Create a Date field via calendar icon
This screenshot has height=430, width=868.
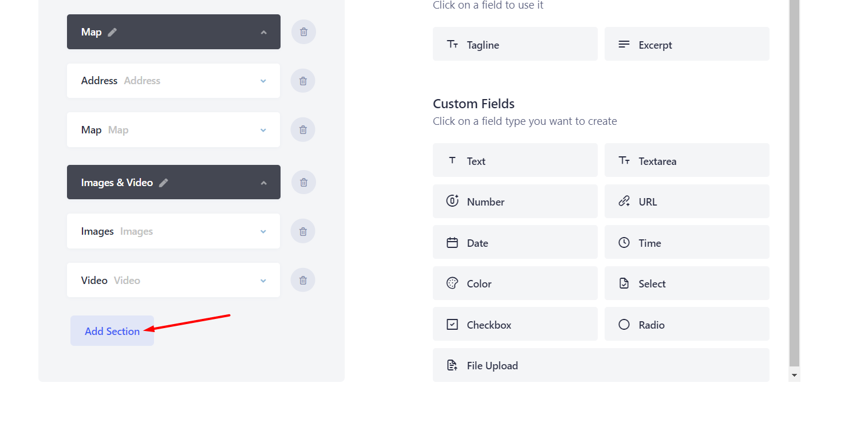514,242
